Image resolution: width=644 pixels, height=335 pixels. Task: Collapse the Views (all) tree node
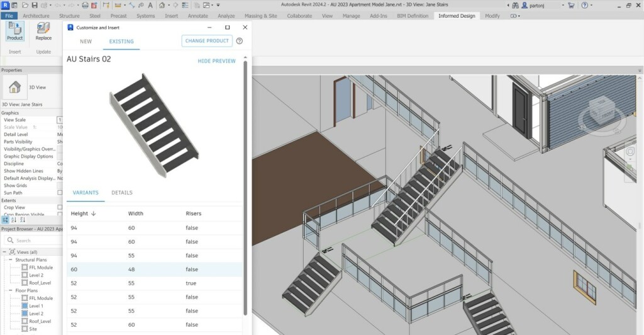(4, 252)
